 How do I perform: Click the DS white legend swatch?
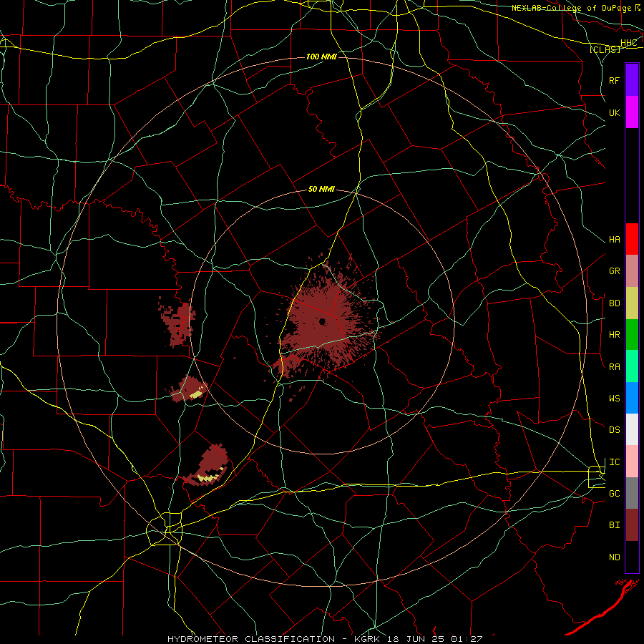(x=632, y=429)
